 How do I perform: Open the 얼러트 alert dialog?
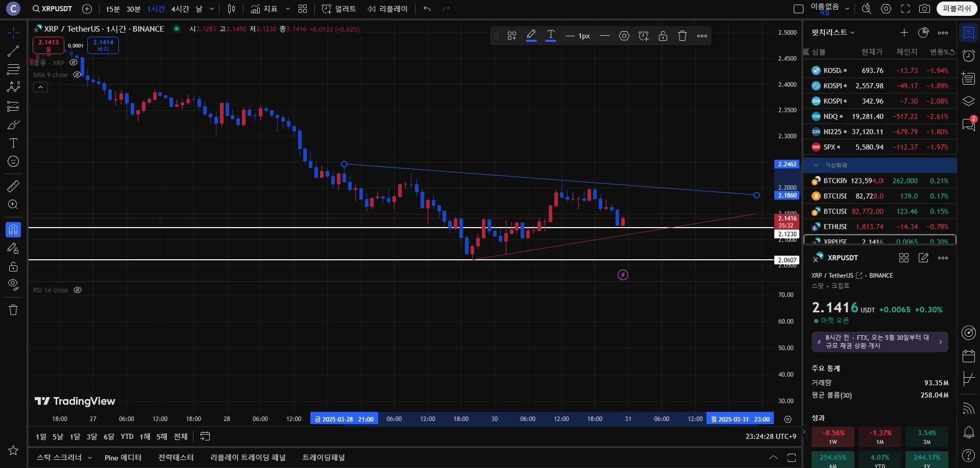click(339, 9)
